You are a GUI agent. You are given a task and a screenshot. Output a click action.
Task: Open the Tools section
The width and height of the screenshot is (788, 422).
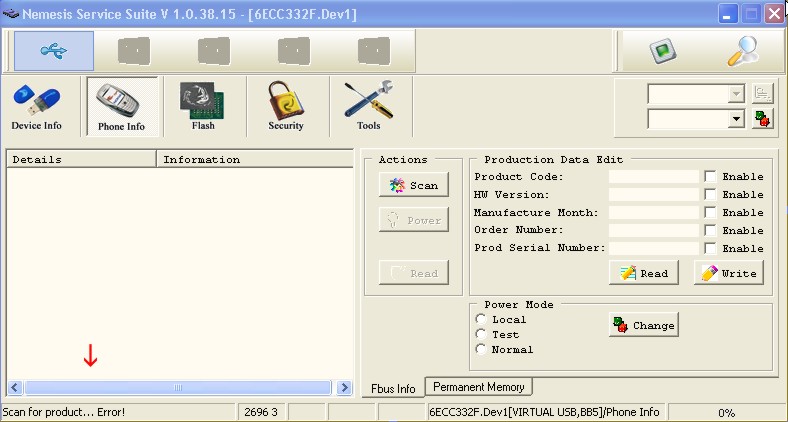click(368, 107)
